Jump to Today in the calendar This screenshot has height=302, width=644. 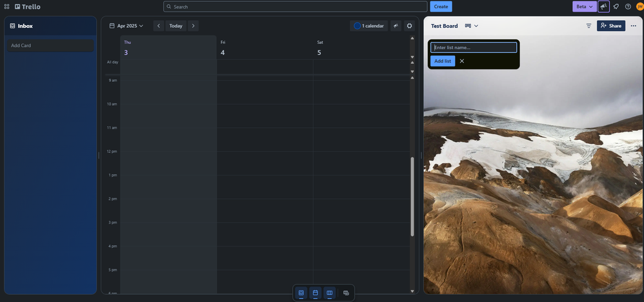[x=176, y=26]
